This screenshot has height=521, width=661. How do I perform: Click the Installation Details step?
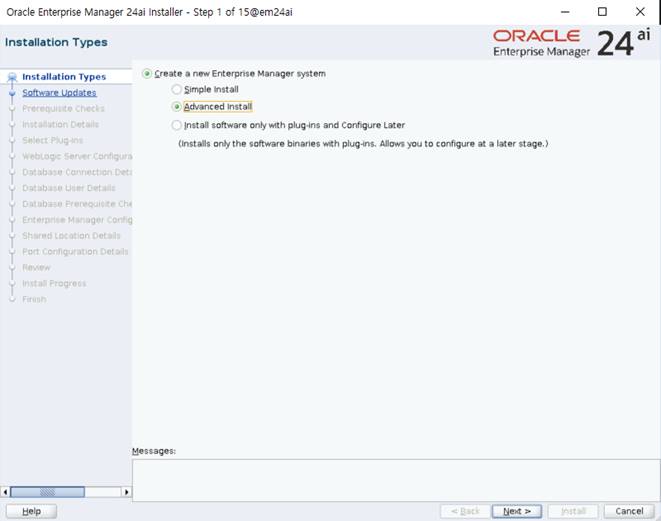point(60,124)
